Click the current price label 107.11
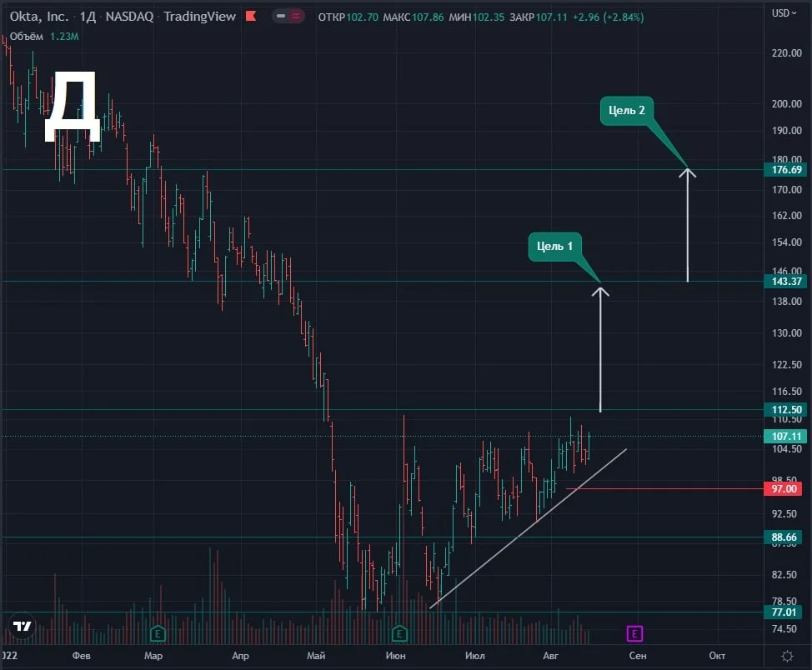 [786, 436]
